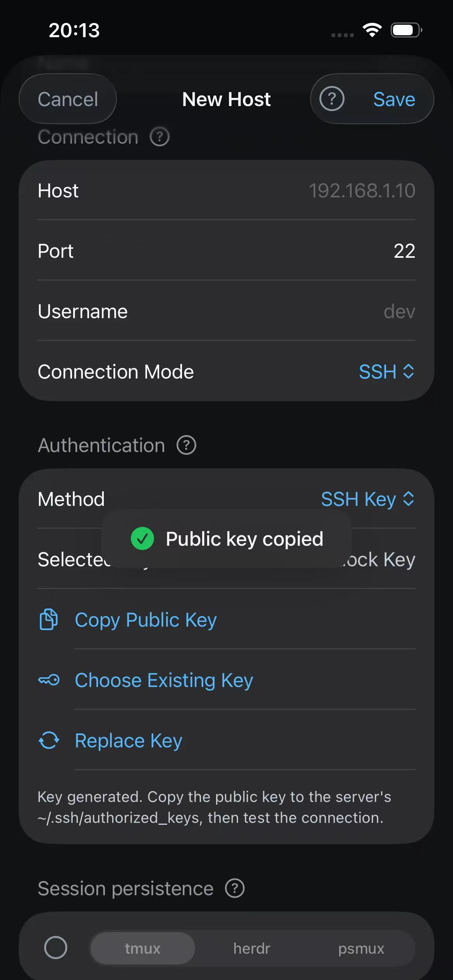The height and width of the screenshot is (980, 453).
Task: Tap the green checkmark in the toast
Action: click(142, 538)
